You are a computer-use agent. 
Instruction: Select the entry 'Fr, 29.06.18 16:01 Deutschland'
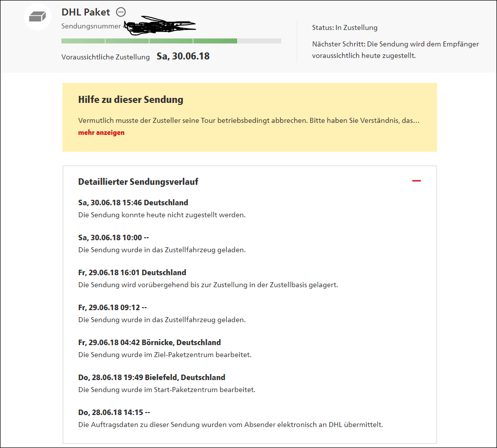coord(132,273)
